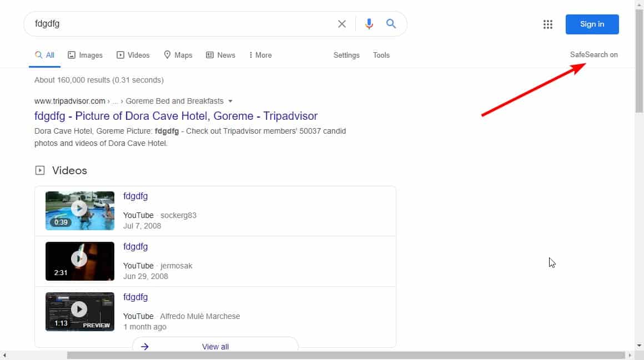Play the sockerg83 pool video thumbnail
This screenshot has height=360, width=644.
click(80, 211)
